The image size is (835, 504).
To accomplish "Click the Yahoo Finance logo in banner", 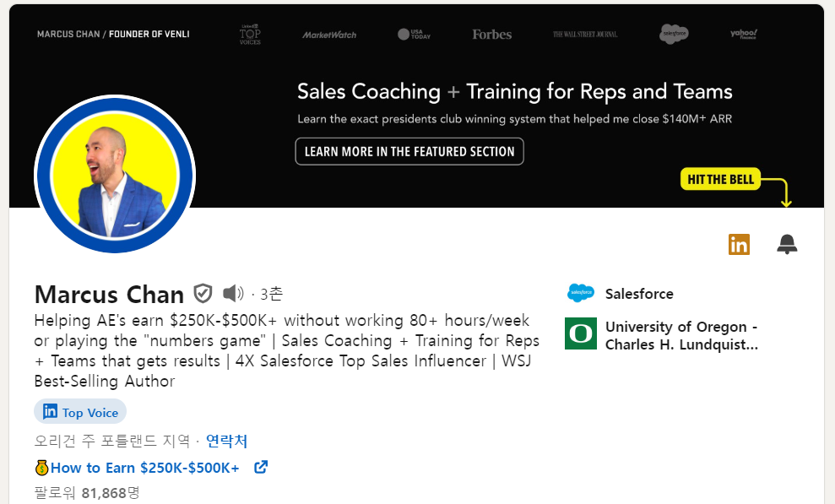I will (x=744, y=34).
